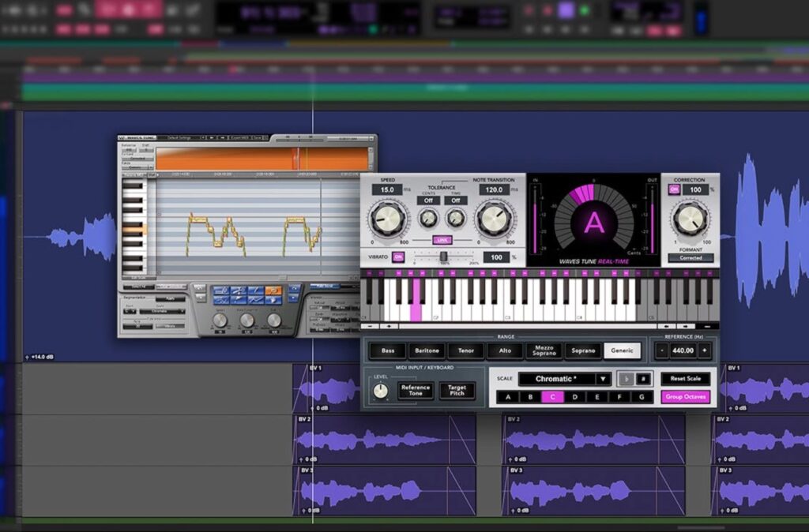Viewport: 809px width, 532px height.
Task: Click the Target Pitch button
Action: point(457,391)
